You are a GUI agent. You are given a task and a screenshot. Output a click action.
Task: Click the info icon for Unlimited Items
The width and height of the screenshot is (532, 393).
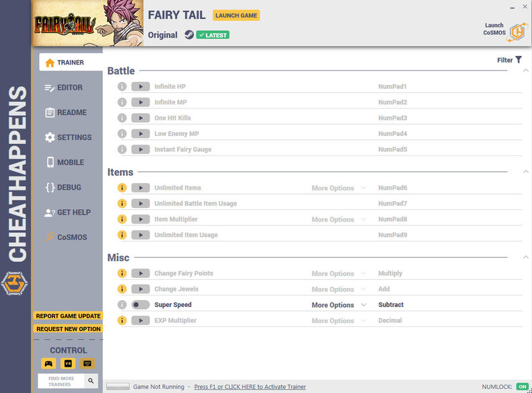coord(122,188)
